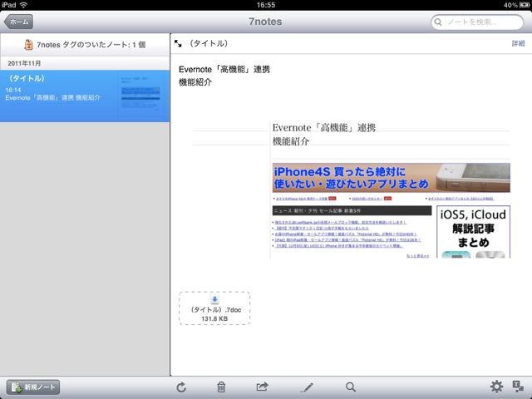Click the ニュース dark header bar in the embedded image
532x399 pixels.
tap(352, 210)
